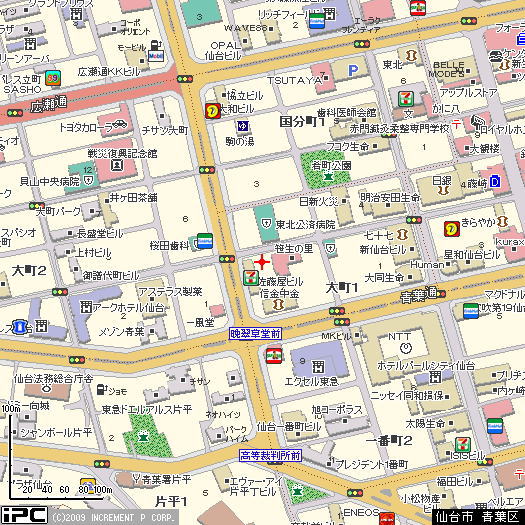Click the 肴町公園 park tree icon
The image size is (525, 525).
[x=328, y=175]
